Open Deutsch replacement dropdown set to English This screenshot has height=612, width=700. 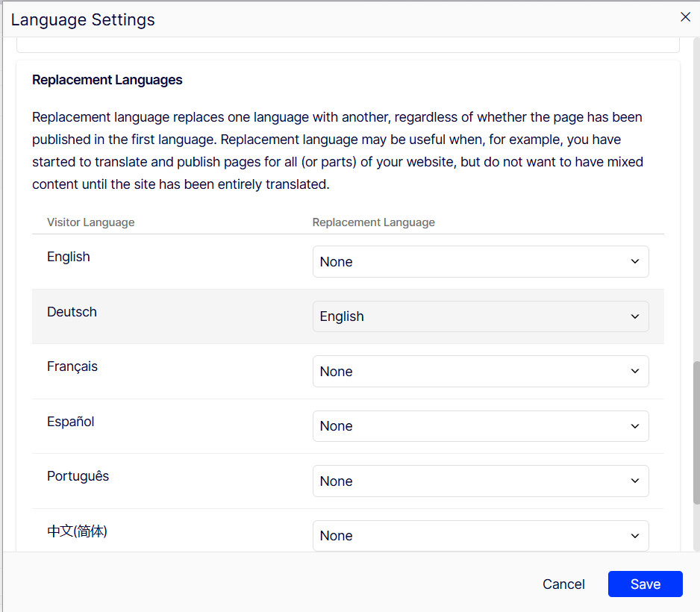pos(480,316)
